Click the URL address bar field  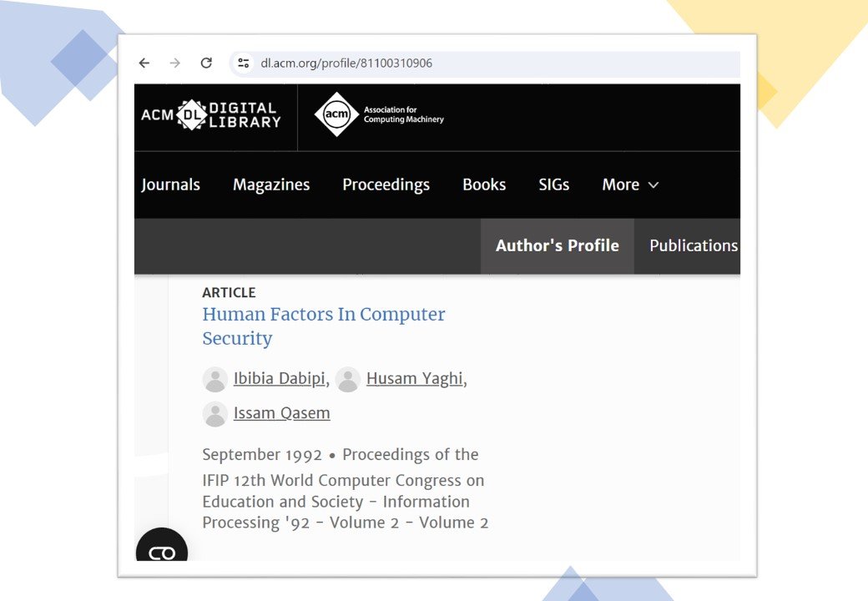click(x=501, y=63)
